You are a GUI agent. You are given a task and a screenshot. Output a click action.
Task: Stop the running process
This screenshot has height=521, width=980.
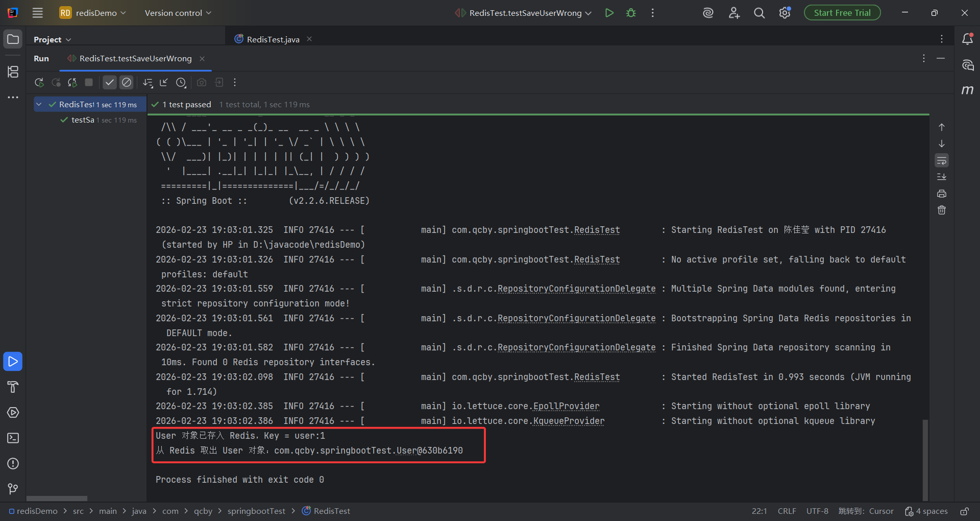89,82
